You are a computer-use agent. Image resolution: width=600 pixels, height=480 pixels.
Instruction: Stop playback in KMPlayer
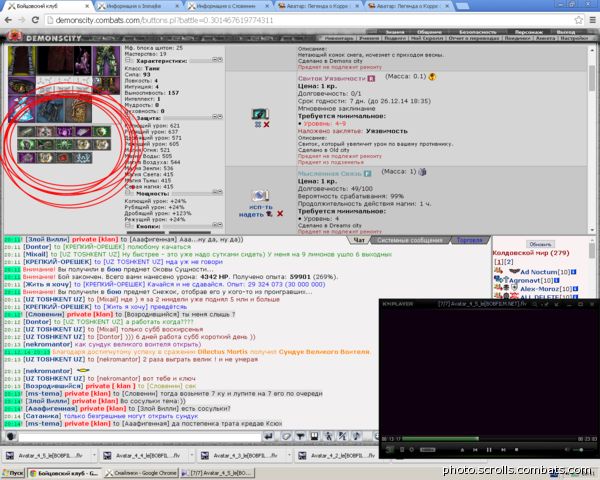516,450
